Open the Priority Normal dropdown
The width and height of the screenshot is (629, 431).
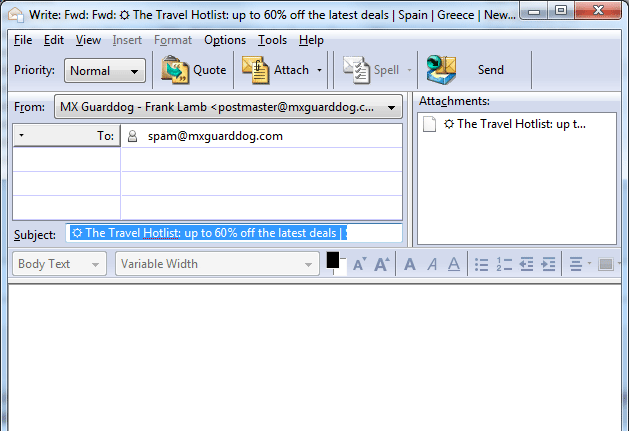[x=105, y=71]
